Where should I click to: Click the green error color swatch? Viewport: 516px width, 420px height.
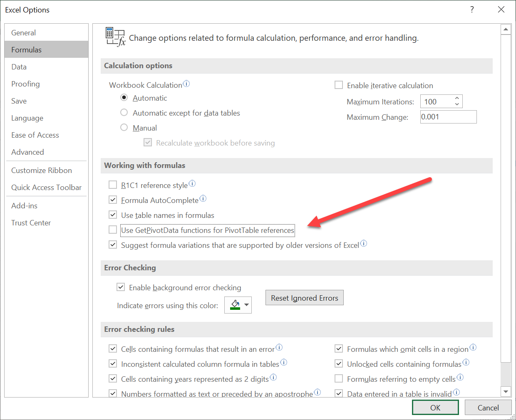coord(235,305)
